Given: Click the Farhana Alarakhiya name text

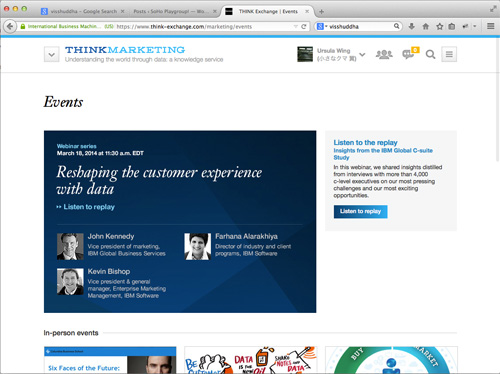Looking at the screenshot, I should 246,236.
